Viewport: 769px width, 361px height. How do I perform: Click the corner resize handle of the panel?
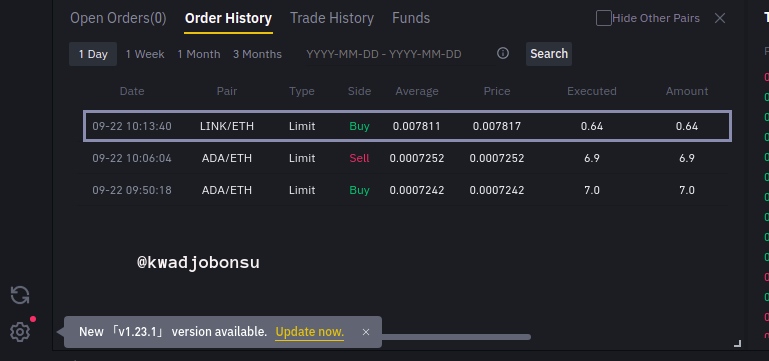[x=737, y=343]
